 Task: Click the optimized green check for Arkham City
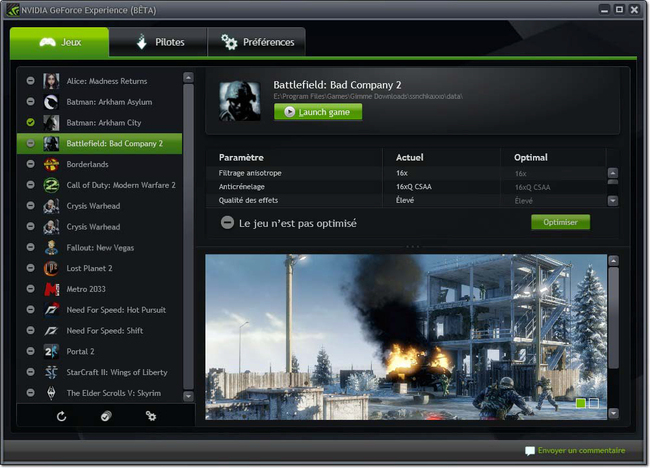pyautogui.click(x=31, y=122)
